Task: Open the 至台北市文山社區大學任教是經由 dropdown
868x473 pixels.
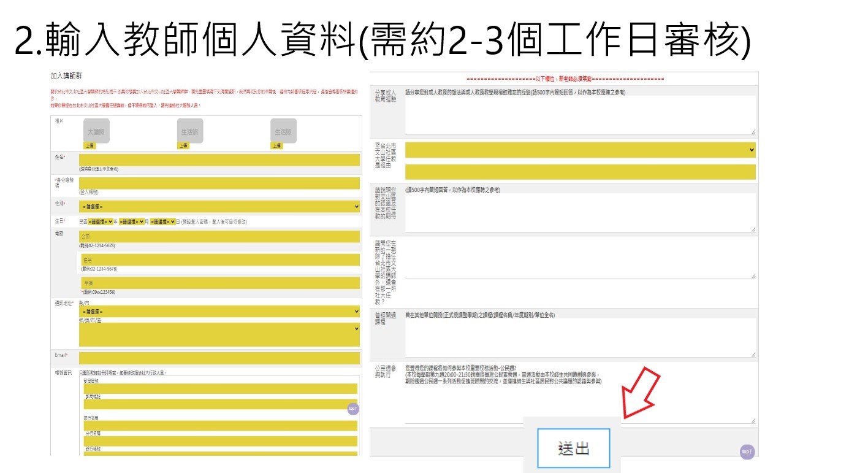Action: 581,150
